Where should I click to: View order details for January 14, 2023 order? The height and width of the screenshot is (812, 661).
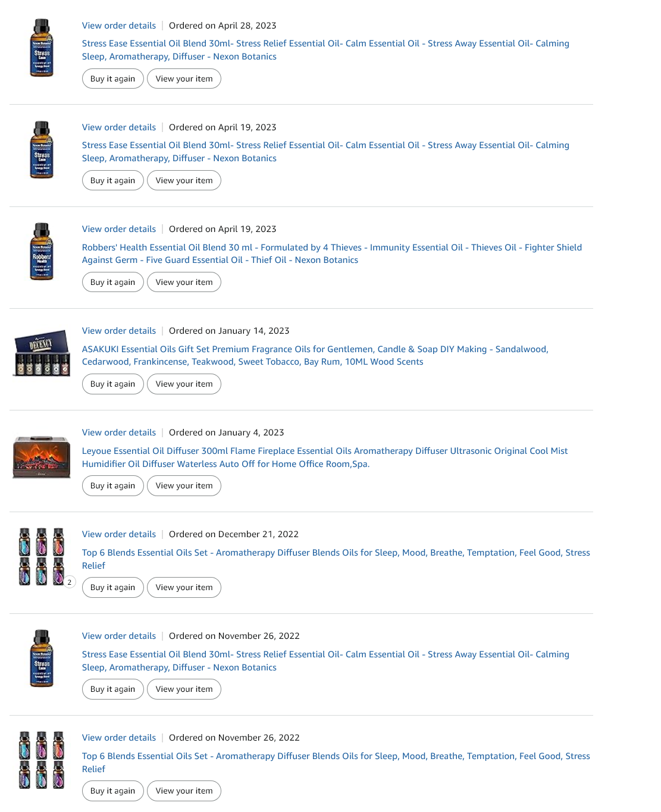tap(119, 331)
